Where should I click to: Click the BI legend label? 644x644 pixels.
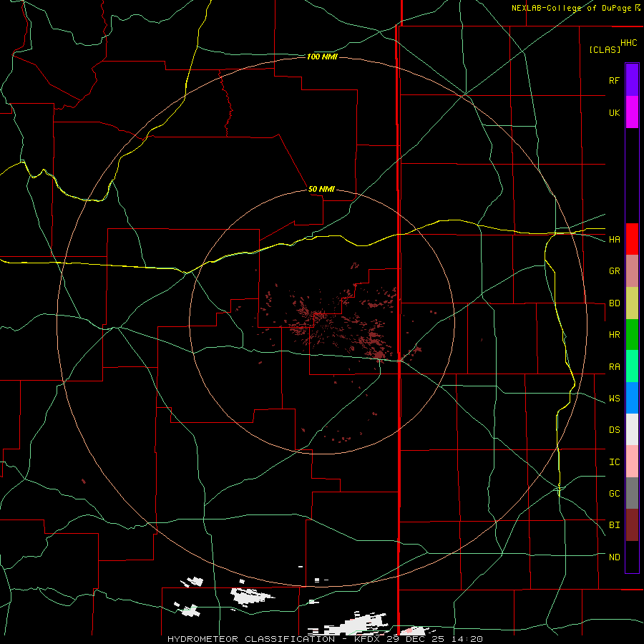click(x=614, y=525)
